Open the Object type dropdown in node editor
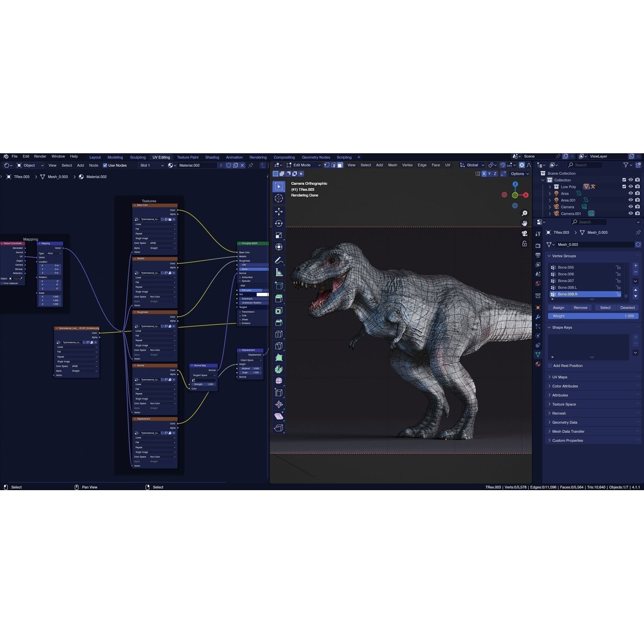Screen dimensions: 644x644 click(30, 166)
